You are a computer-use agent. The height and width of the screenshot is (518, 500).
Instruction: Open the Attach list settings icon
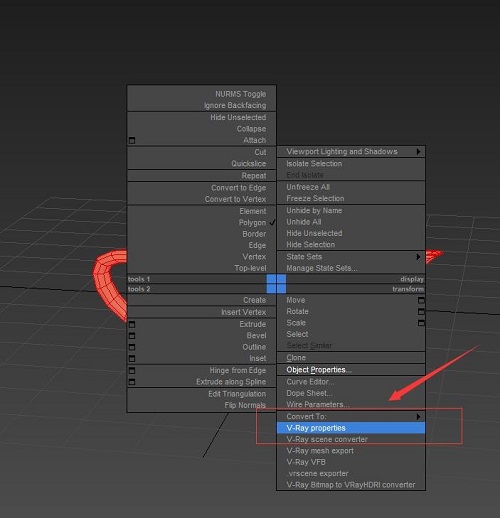click(x=132, y=140)
